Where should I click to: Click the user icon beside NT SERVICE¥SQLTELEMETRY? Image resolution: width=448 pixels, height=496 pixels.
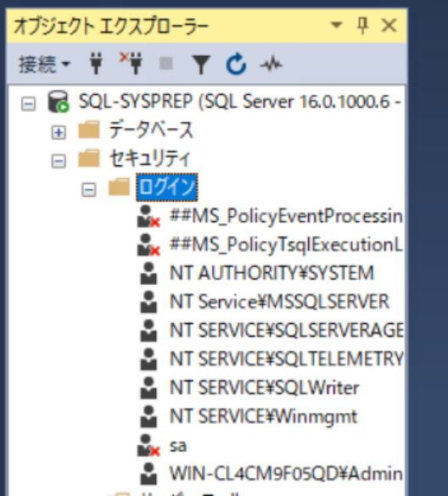(x=148, y=359)
